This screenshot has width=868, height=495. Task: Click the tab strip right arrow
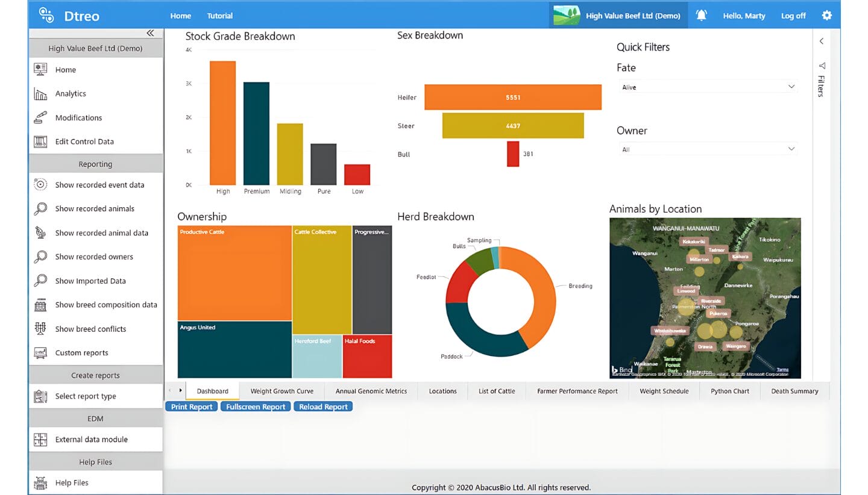point(180,391)
